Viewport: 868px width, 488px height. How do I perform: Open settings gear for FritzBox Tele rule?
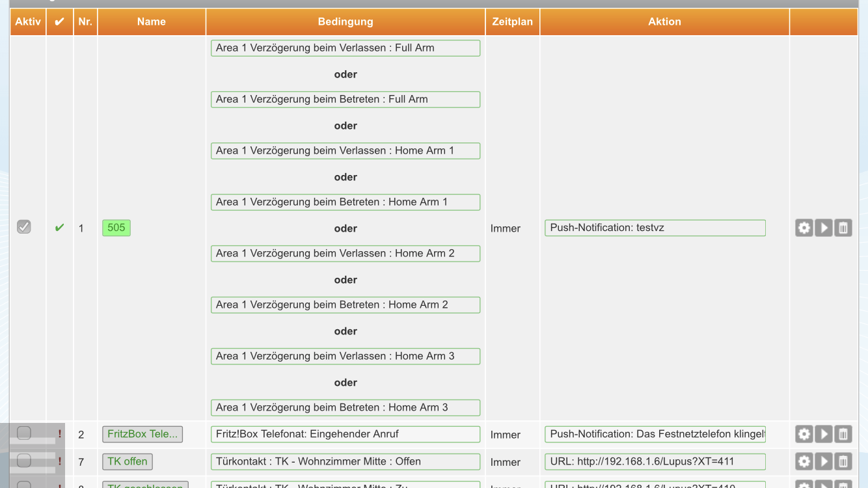point(804,434)
